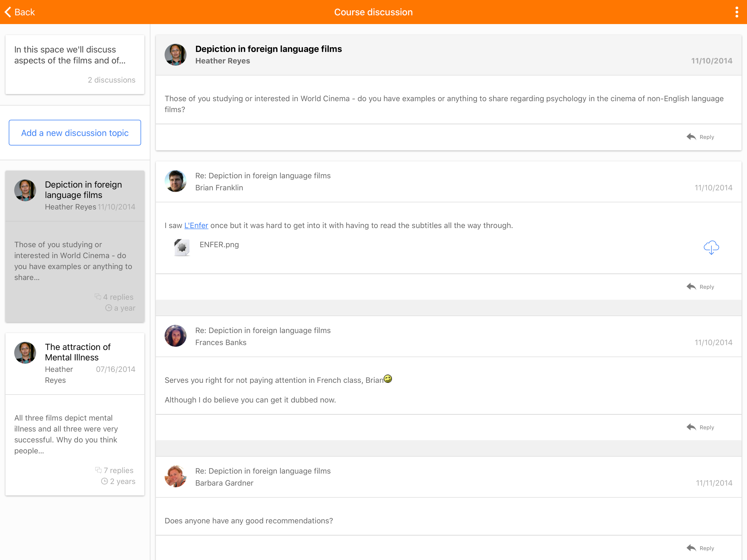Click the main post title heading

point(269,49)
